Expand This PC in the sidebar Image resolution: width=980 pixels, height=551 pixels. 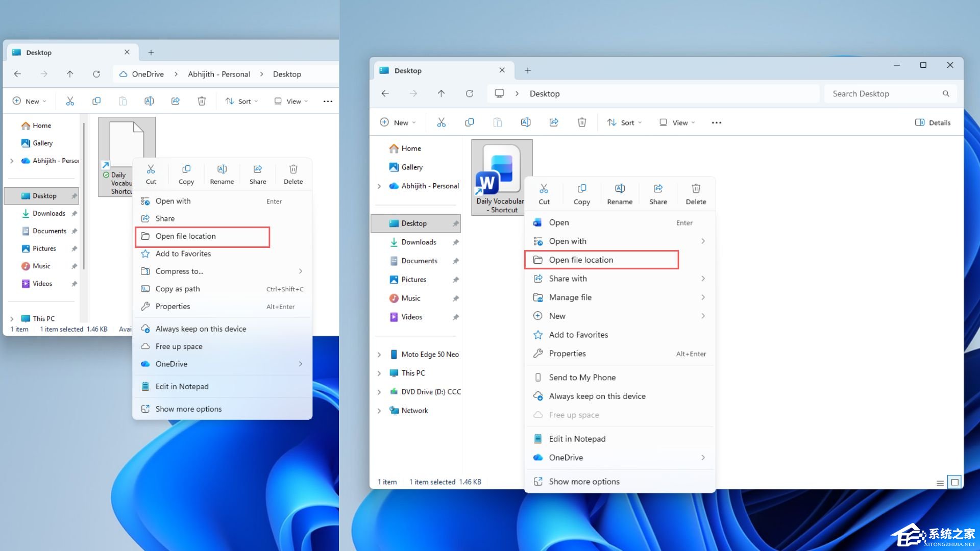click(x=379, y=373)
